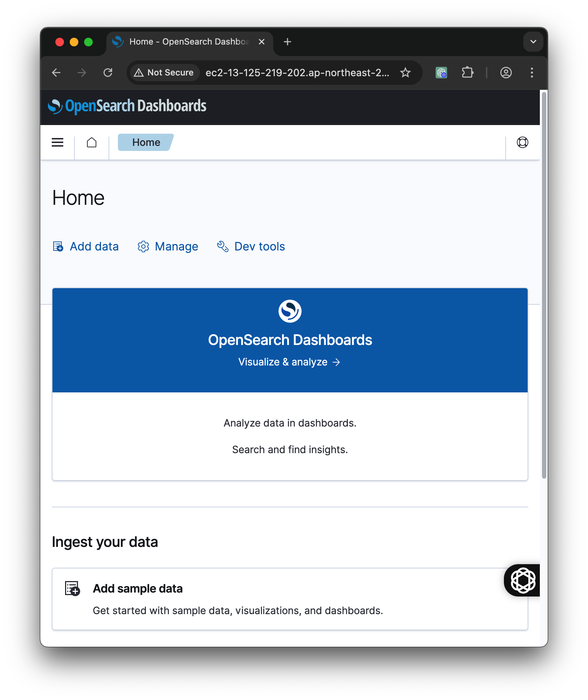The height and width of the screenshot is (700, 588).
Task: Click 'Search and find insights.' text
Action: tap(290, 450)
